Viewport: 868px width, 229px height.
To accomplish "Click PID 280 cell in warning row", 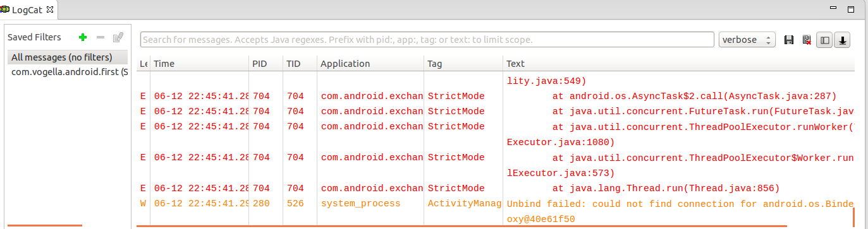I will tap(260, 203).
